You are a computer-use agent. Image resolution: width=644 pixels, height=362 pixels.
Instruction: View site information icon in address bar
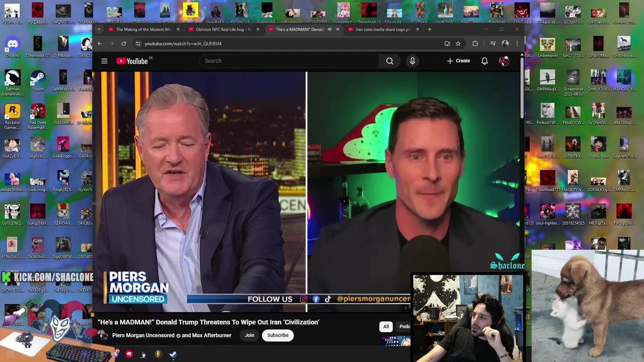[x=138, y=44]
